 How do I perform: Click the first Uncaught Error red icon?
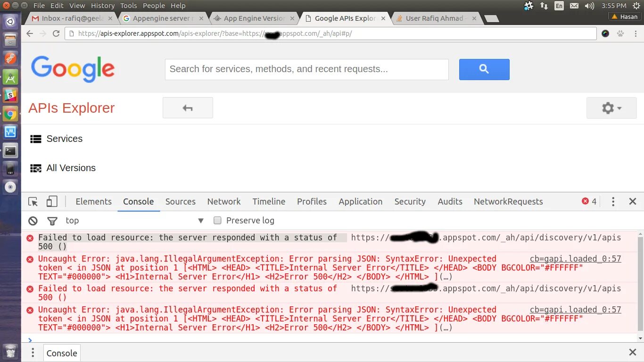click(x=30, y=259)
